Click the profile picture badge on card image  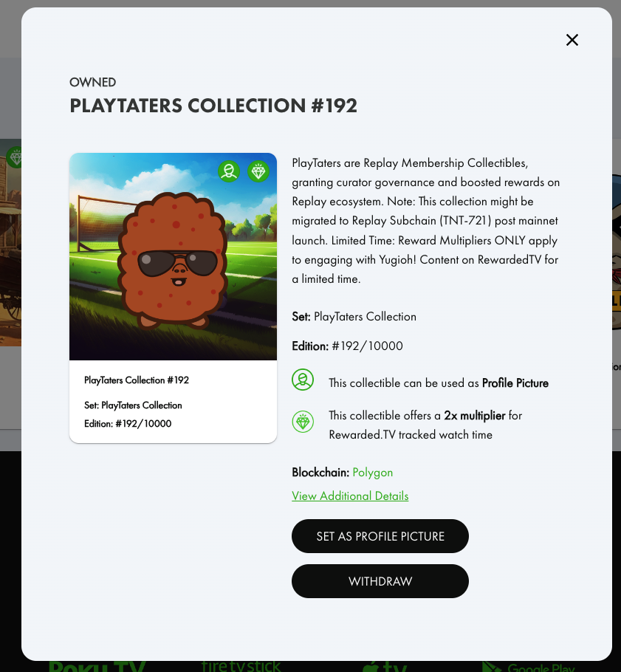coord(230,171)
